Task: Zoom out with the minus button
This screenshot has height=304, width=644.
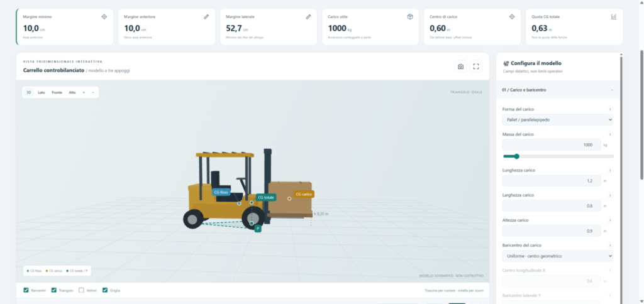Action: 93,92
